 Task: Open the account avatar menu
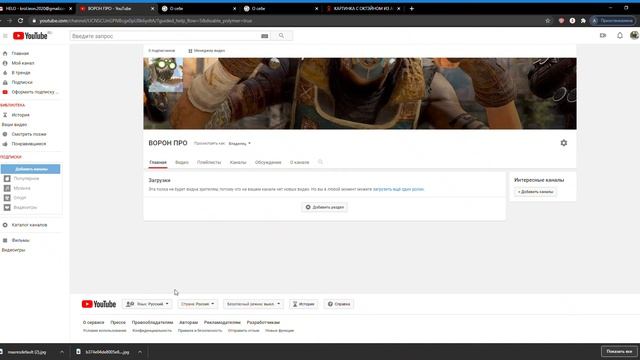(x=634, y=36)
